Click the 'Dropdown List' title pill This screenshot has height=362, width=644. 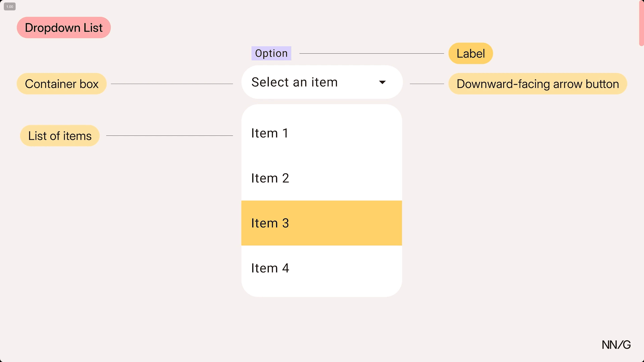[x=64, y=27]
